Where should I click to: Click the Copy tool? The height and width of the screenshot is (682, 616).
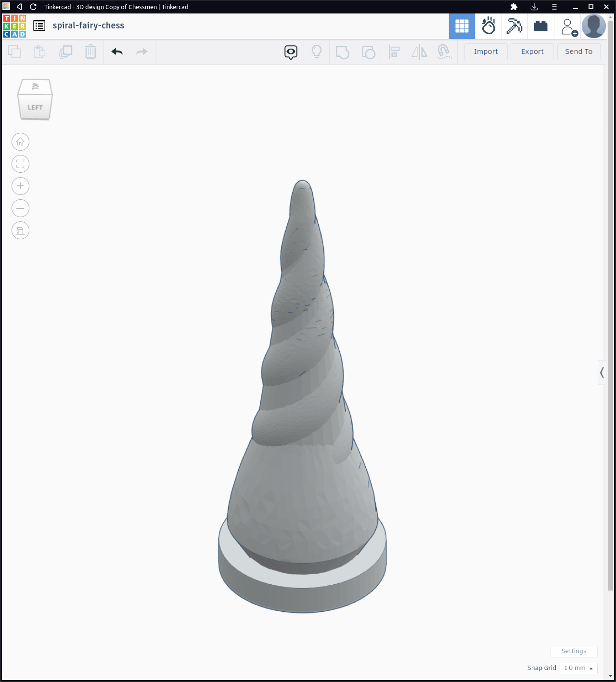coord(15,51)
